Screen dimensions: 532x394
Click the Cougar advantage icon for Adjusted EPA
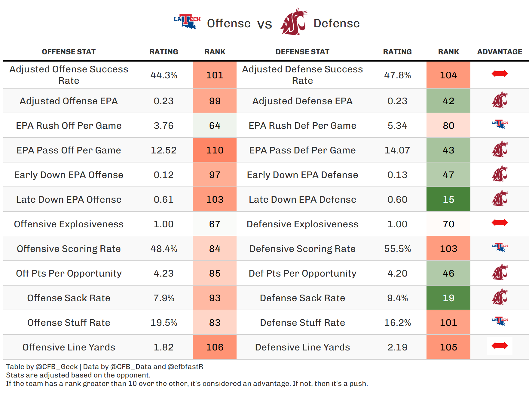500,100
